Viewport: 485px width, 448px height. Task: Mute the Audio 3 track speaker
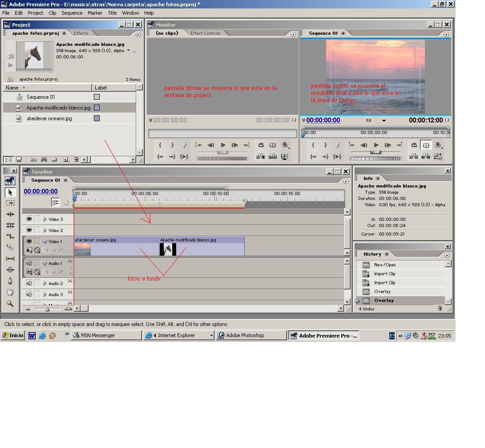click(29, 294)
